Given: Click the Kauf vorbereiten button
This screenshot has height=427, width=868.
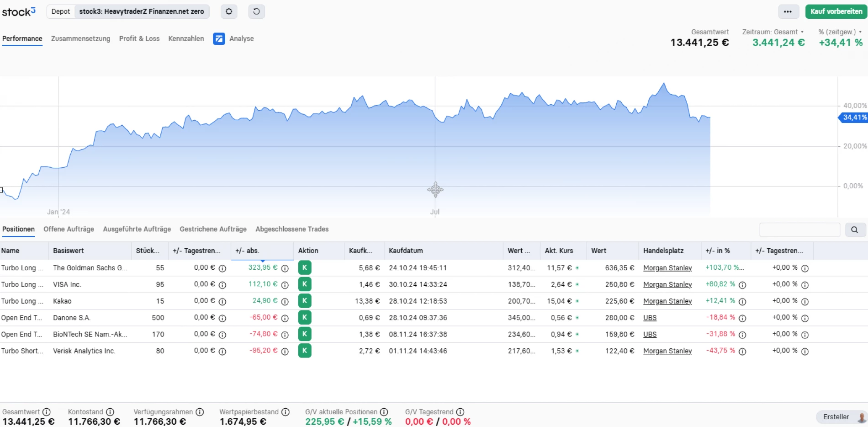Looking at the screenshot, I should (x=836, y=11).
